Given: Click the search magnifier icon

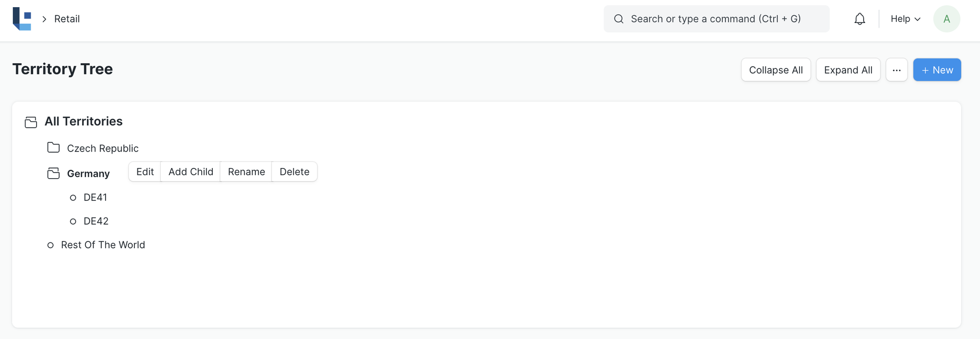Looking at the screenshot, I should coord(619,19).
